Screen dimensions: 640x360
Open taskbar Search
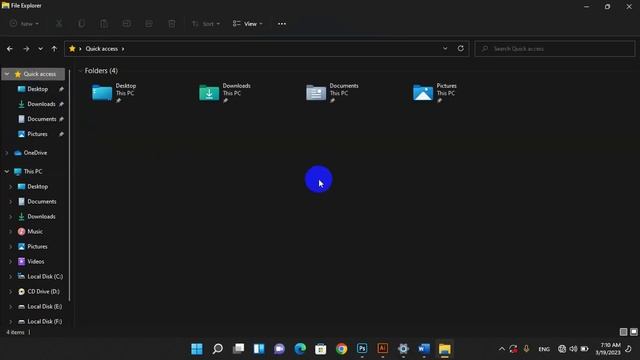(x=218, y=349)
